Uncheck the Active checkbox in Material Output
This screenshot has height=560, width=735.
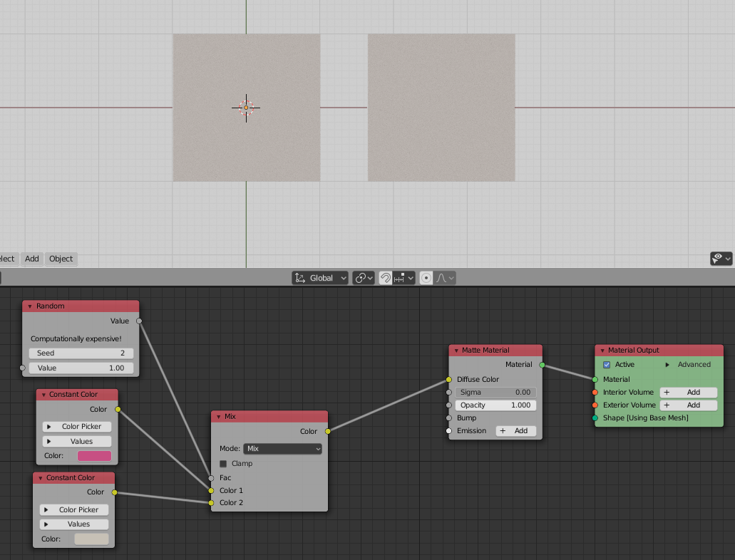[607, 365]
